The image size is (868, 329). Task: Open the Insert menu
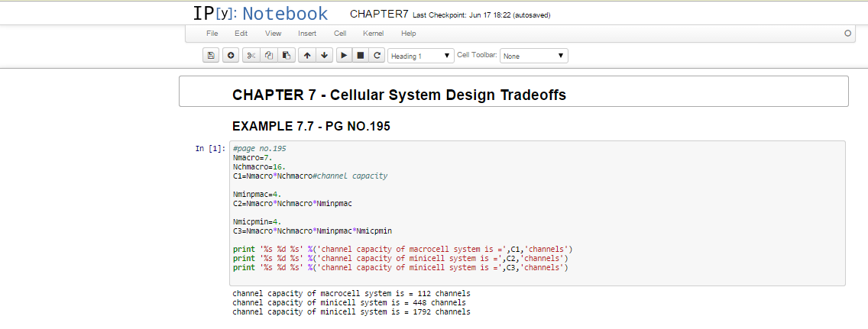click(307, 34)
